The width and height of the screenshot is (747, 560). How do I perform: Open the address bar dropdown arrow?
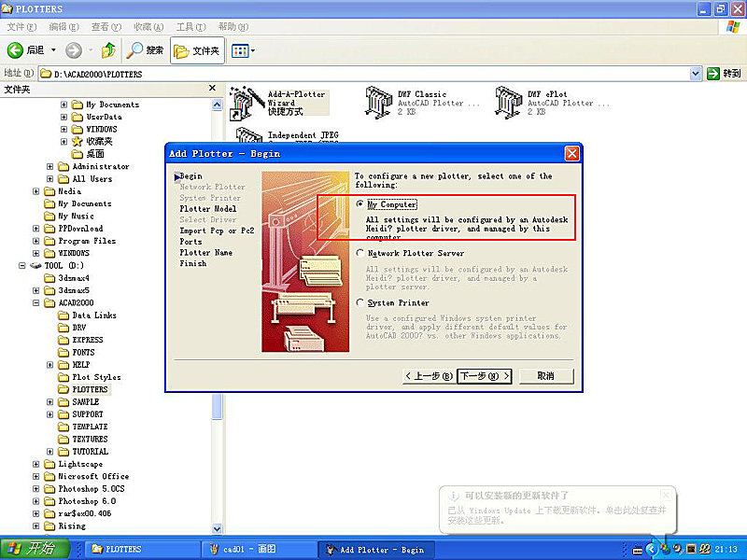pos(695,74)
